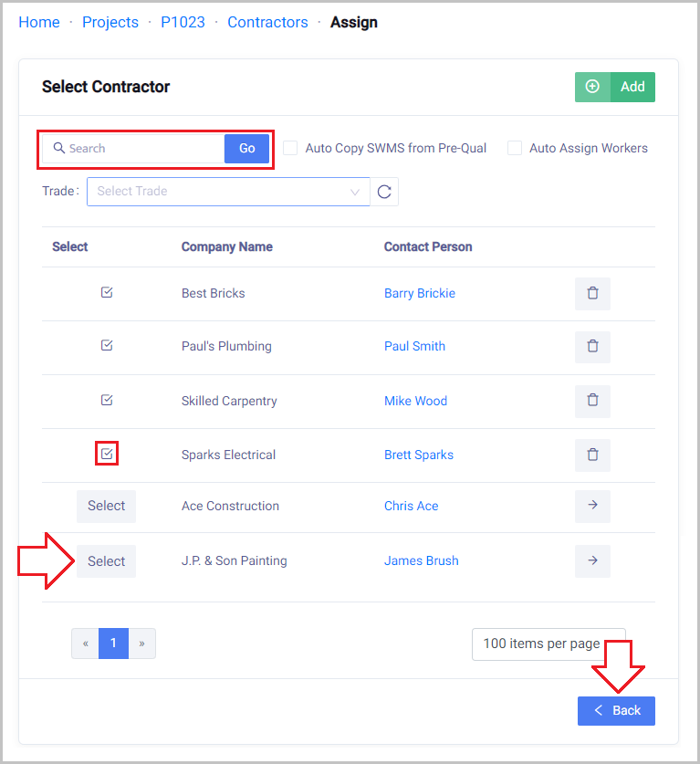Delete Paul's Plumbing using trash icon
This screenshot has height=764, width=700.
(x=592, y=347)
